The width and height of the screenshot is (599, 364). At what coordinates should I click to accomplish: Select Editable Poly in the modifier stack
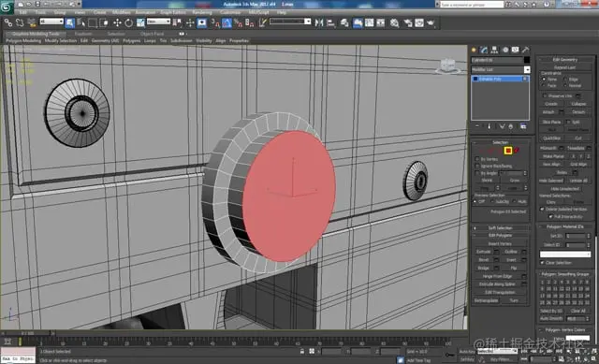(500, 79)
